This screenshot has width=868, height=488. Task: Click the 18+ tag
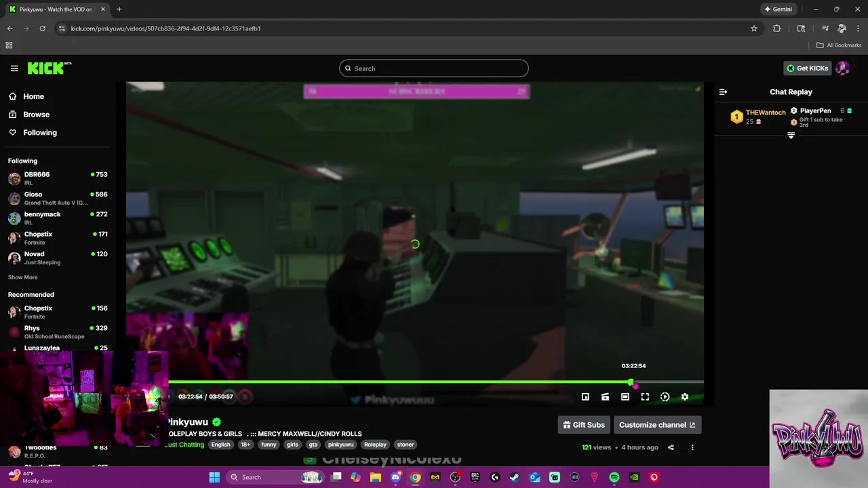click(245, 445)
